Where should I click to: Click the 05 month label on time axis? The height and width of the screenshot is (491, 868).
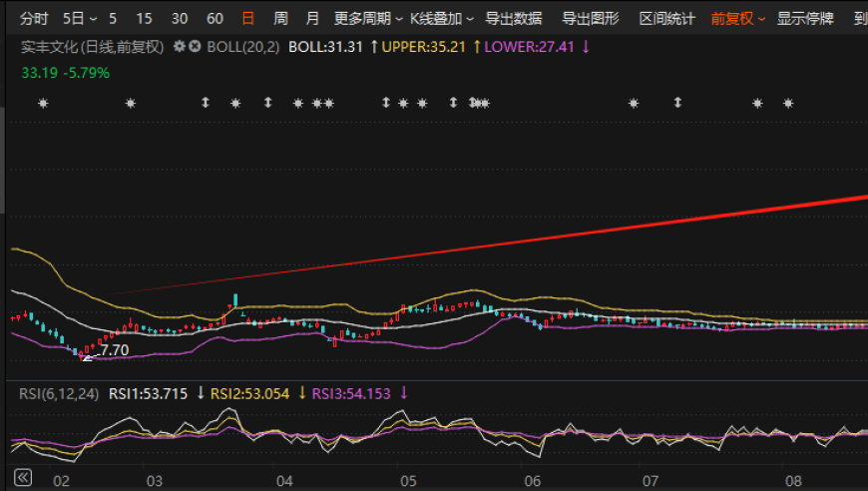(x=408, y=481)
